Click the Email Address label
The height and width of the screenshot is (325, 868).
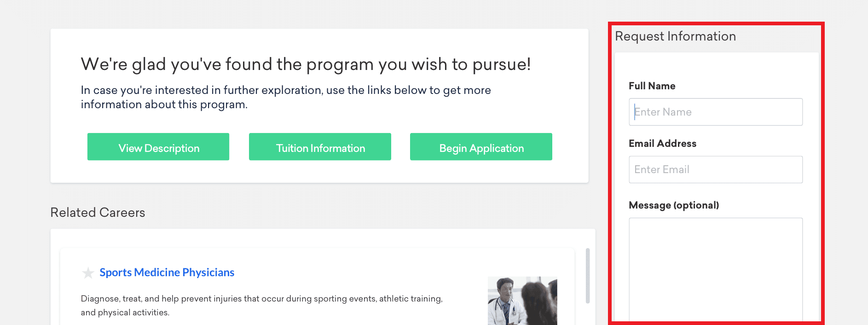click(662, 144)
